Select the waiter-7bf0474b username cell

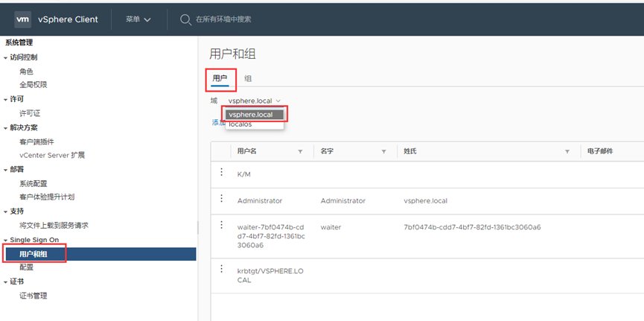[x=271, y=236]
